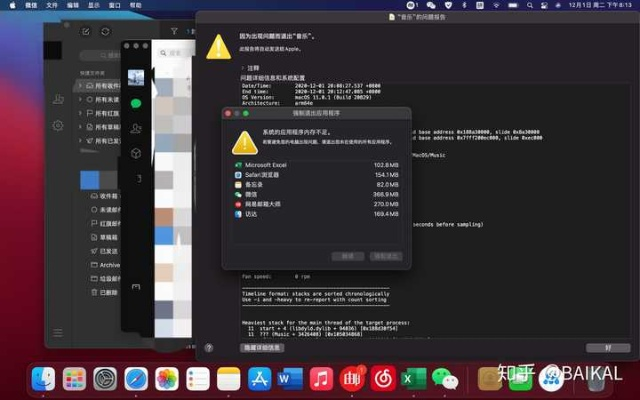This screenshot has width=640, height=400.
Task: Open the Music app in Dock
Action: point(321,379)
